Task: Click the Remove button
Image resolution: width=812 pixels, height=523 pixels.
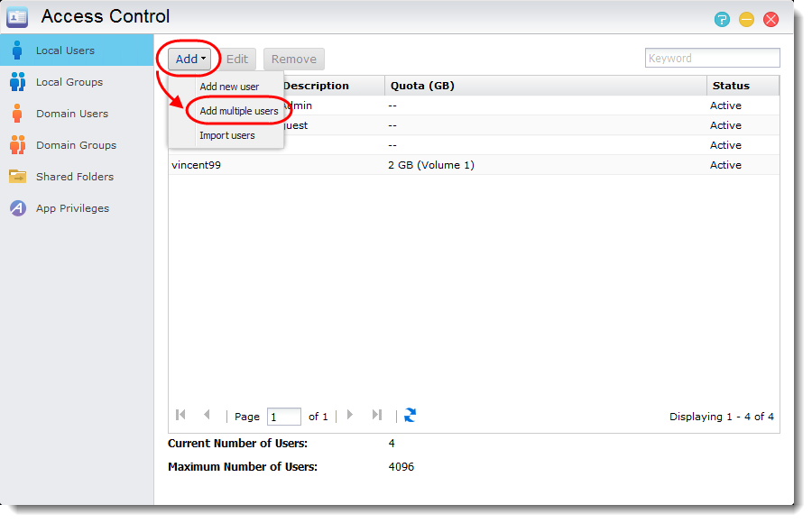Action: pos(293,58)
